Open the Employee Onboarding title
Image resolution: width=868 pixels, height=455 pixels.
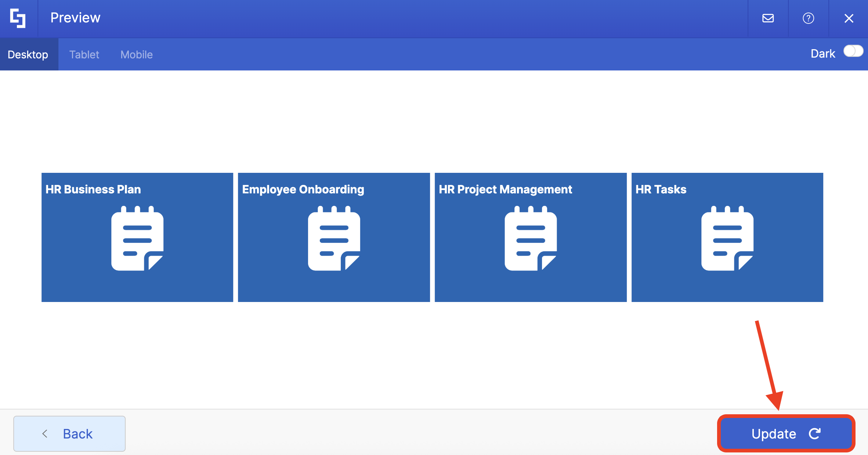point(303,189)
